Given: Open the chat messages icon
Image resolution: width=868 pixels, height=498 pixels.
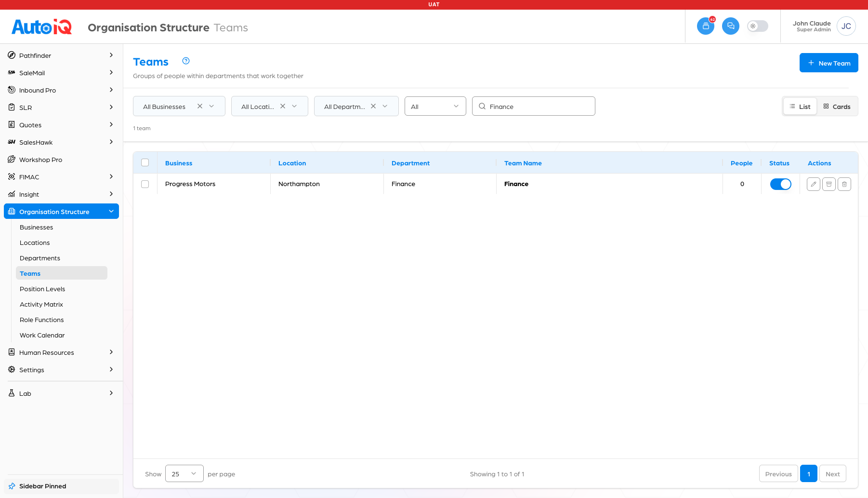Looking at the screenshot, I should 730,26.
